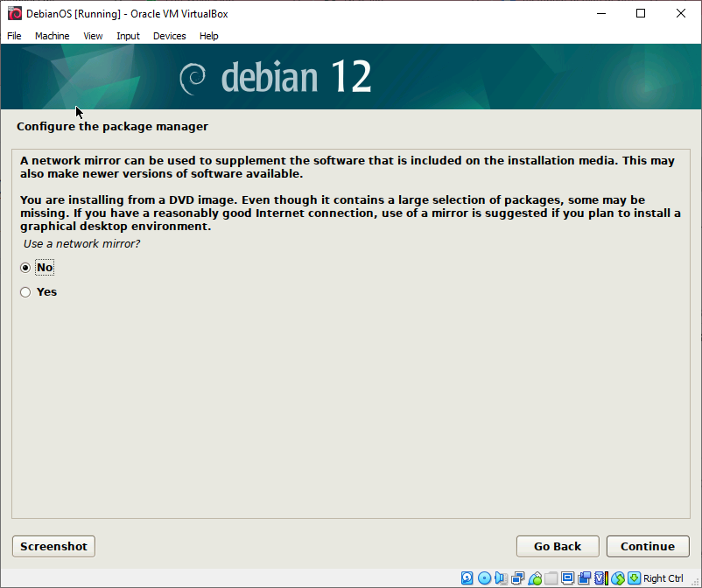Click the Screenshot button
Viewport: 702px width, 588px height.
[x=53, y=546]
